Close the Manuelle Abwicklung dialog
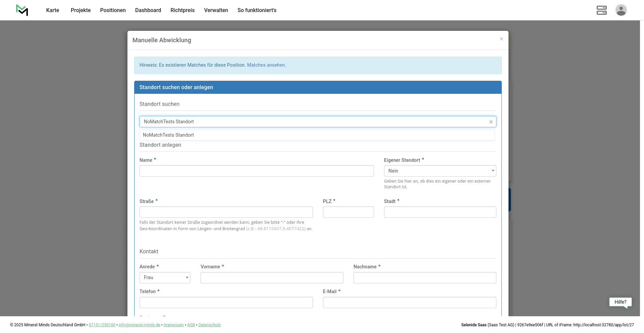The height and width of the screenshot is (333, 644). point(501,39)
